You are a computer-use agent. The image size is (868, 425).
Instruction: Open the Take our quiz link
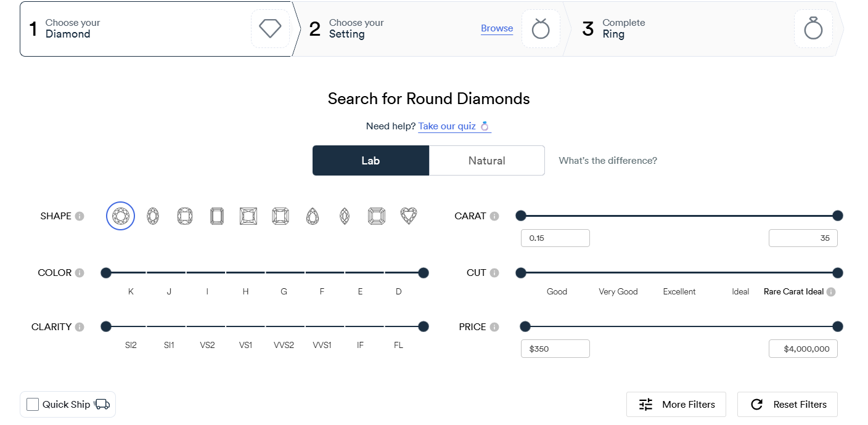[x=449, y=126]
